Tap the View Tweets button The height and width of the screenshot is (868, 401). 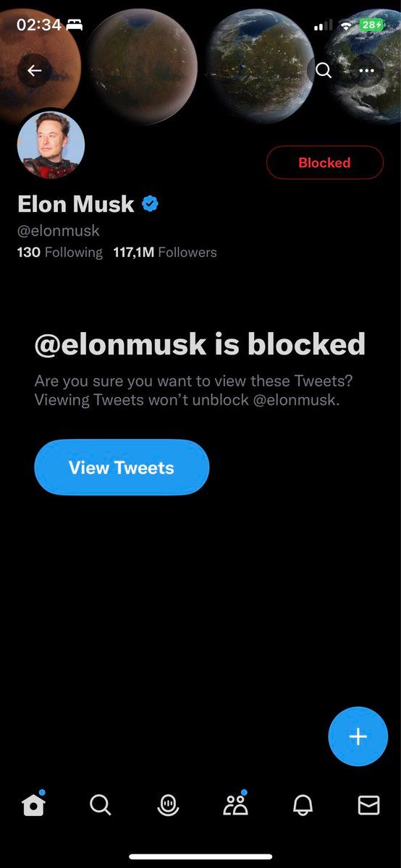[122, 467]
